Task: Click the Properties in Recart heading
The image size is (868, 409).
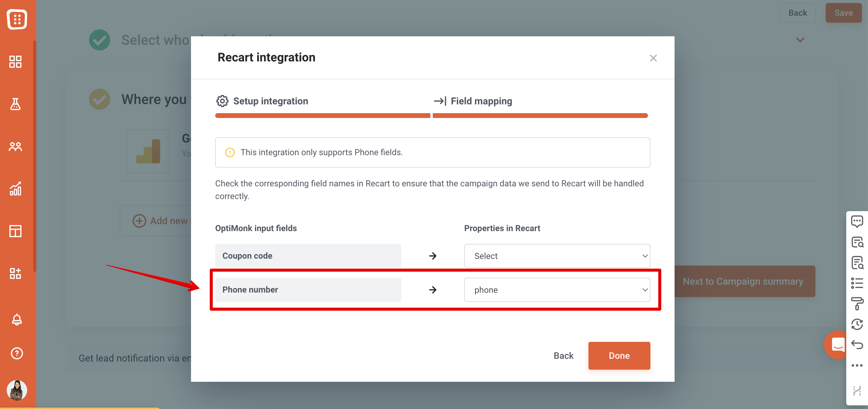Action: pos(502,228)
